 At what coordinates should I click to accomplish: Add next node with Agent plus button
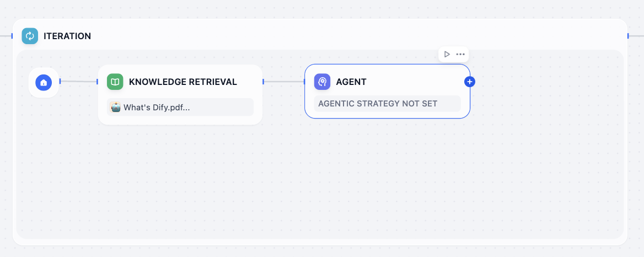coord(470,82)
